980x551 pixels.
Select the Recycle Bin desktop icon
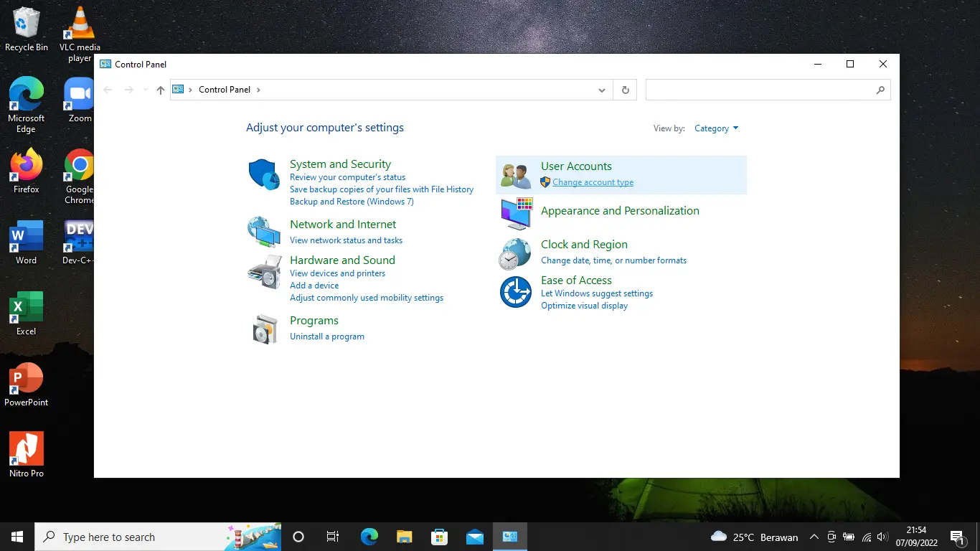(27, 30)
